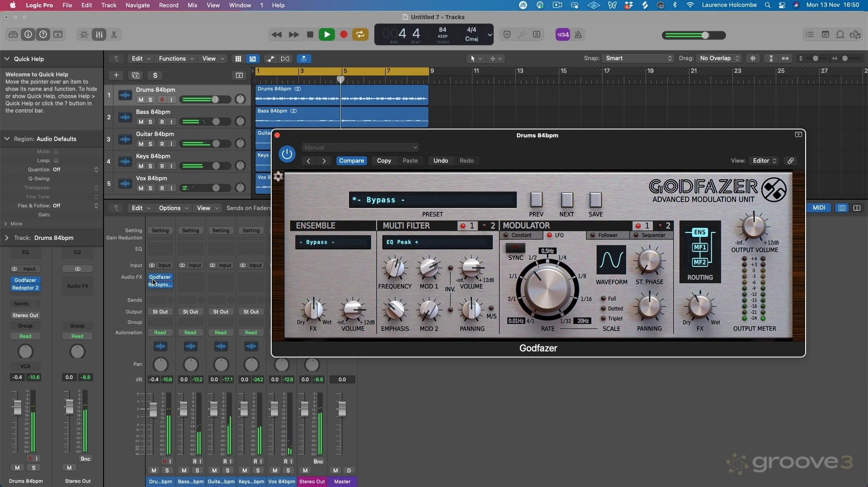Enable the Loop checkbox in Region inspector
This screenshot has width=868, height=487.
coord(56,161)
